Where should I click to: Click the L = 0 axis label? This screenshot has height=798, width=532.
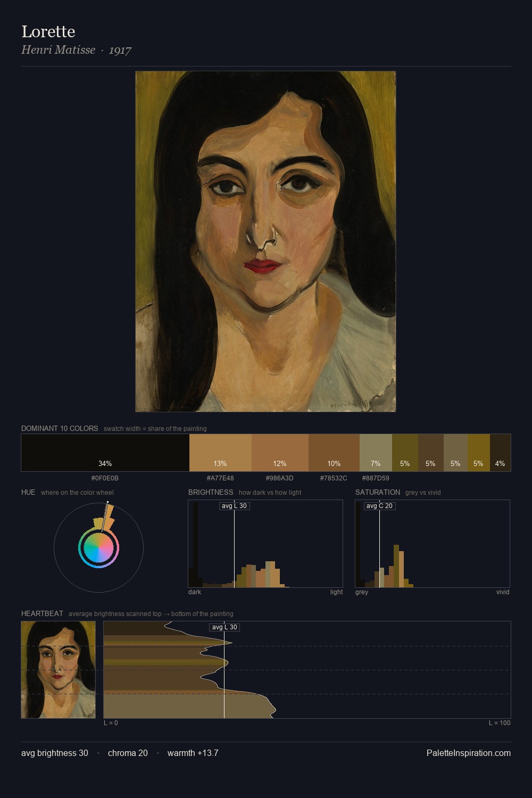pyautogui.click(x=111, y=723)
